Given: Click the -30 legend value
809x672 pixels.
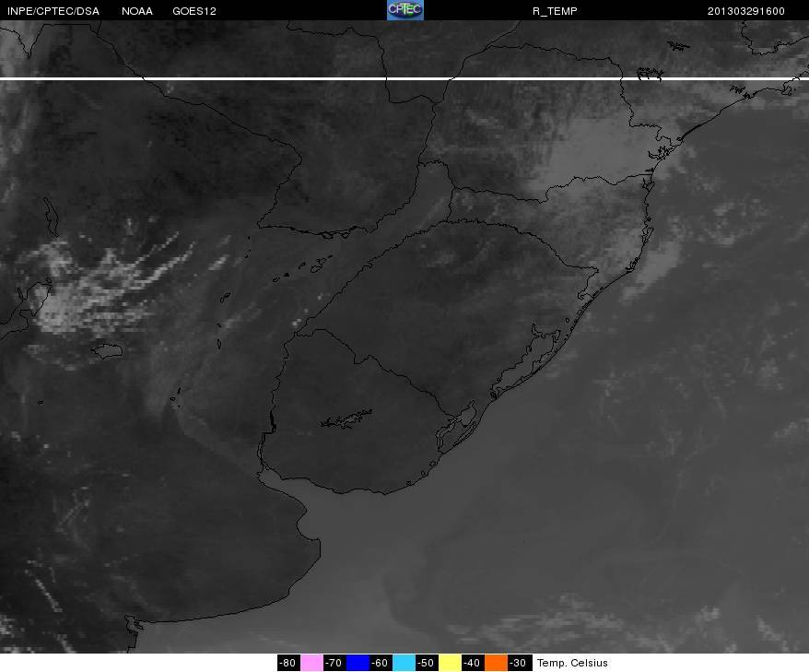Looking at the screenshot, I should click(x=519, y=663).
